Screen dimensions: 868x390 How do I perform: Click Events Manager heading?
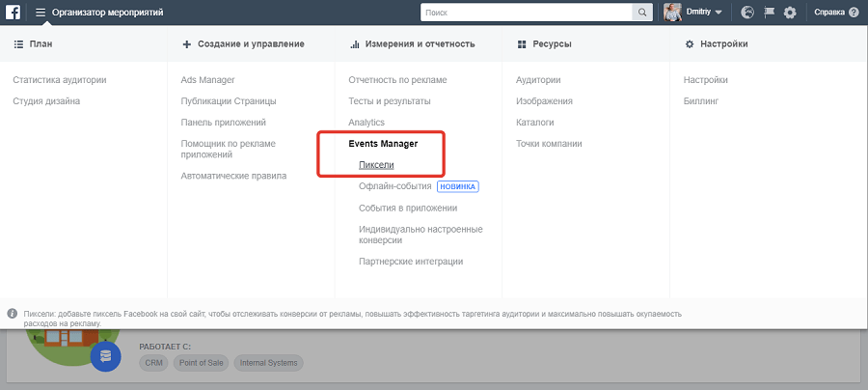(x=383, y=144)
